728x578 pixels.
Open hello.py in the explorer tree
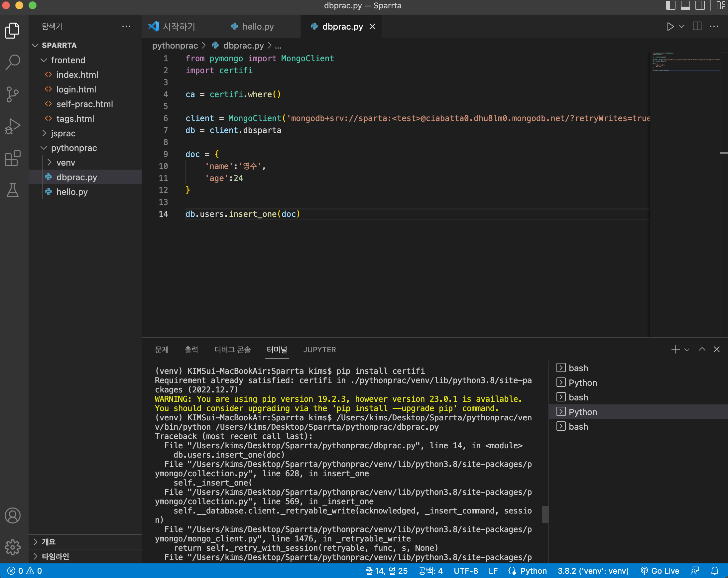coord(85,192)
